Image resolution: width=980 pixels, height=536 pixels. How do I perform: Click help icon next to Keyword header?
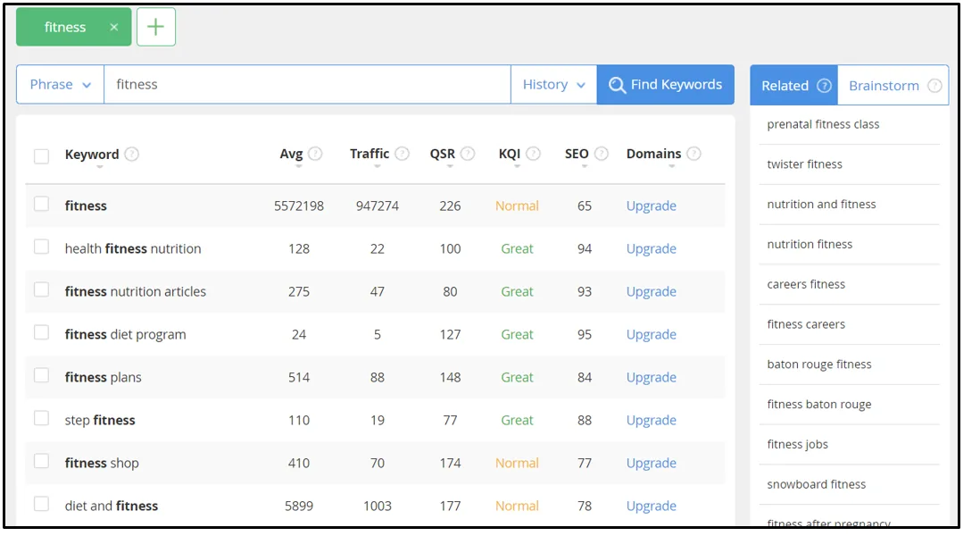coord(132,154)
